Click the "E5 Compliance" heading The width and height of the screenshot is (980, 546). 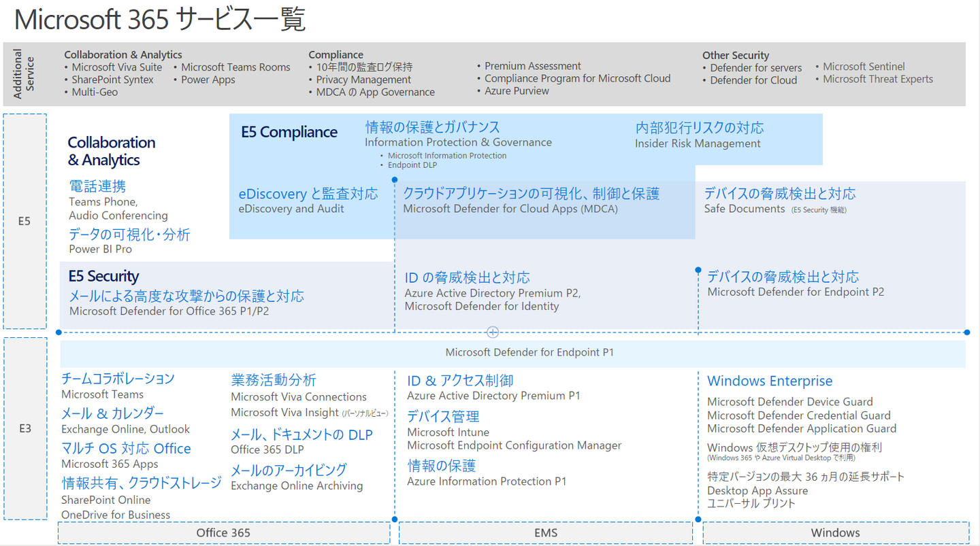click(289, 132)
